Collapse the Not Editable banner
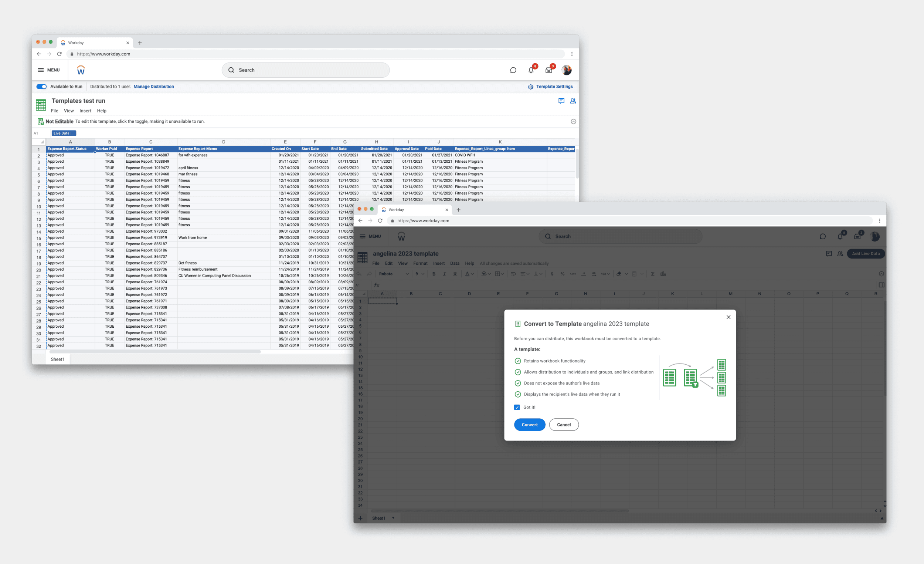The image size is (924, 564). coord(573,122)
